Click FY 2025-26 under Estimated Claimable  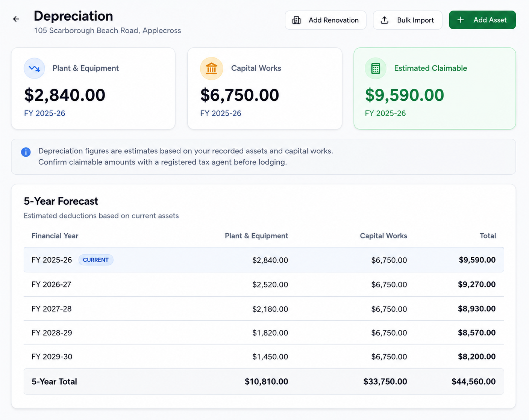[385, 113]
